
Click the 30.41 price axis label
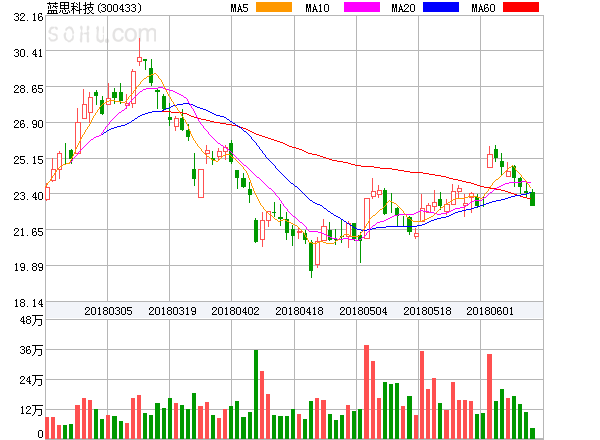[x=28, y=53]
